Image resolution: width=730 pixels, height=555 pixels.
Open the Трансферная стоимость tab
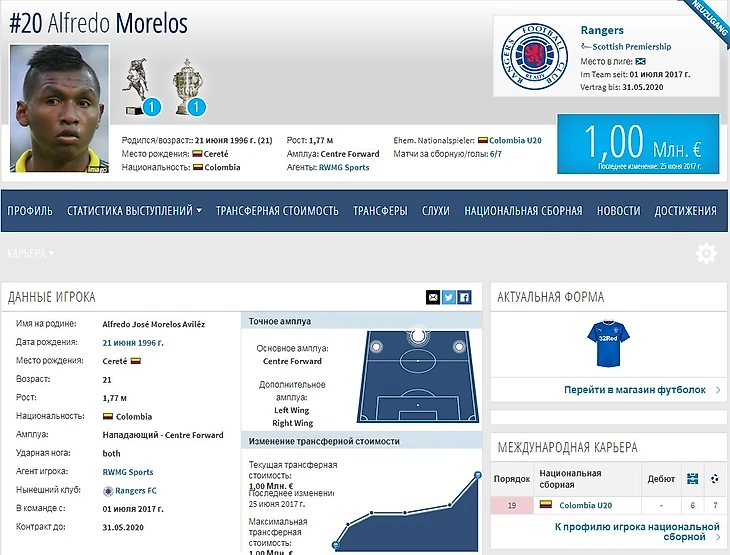(x=277, y=211)
